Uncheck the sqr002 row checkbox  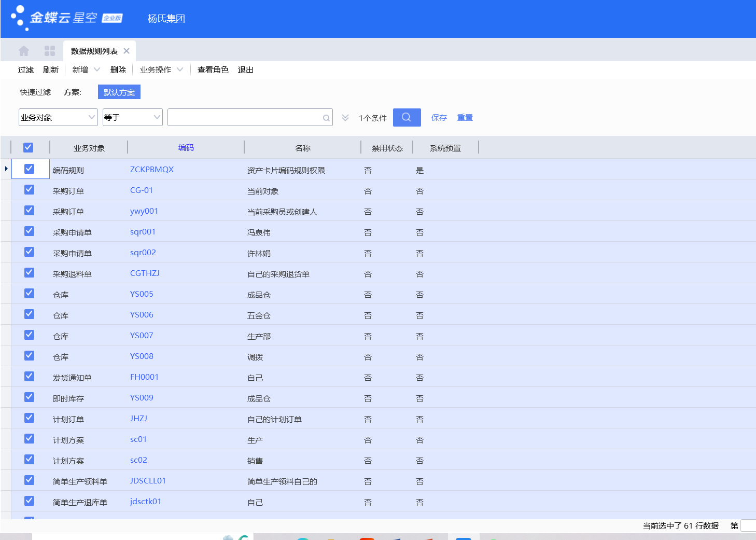pyautogui.click(x=30, y=252)
